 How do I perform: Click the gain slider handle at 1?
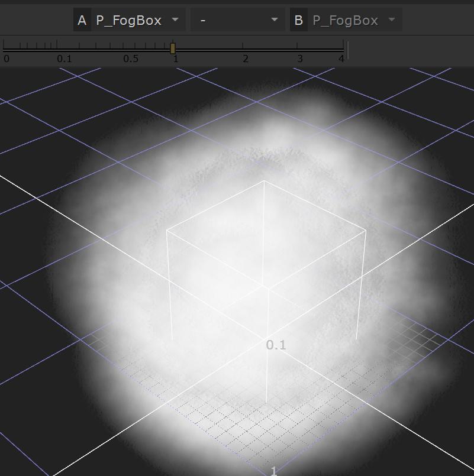(x=173, y=48)
